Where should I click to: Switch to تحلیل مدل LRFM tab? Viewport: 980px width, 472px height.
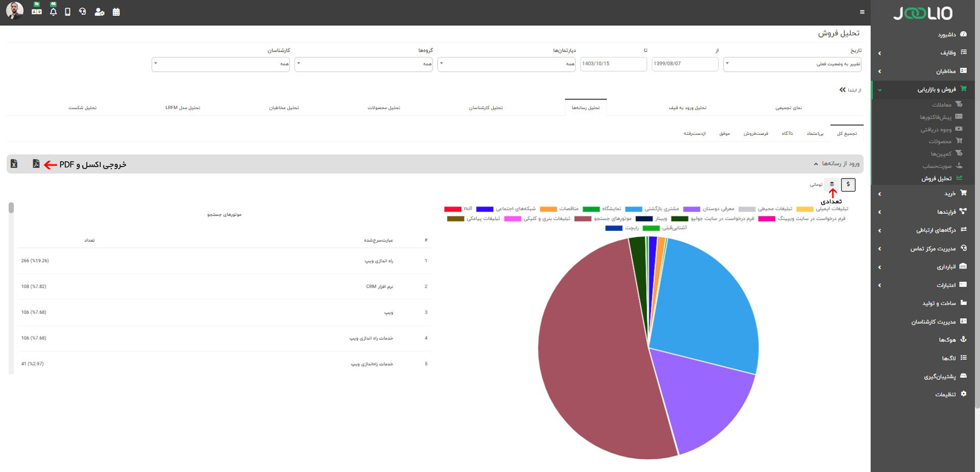click(x=183, y=107)
